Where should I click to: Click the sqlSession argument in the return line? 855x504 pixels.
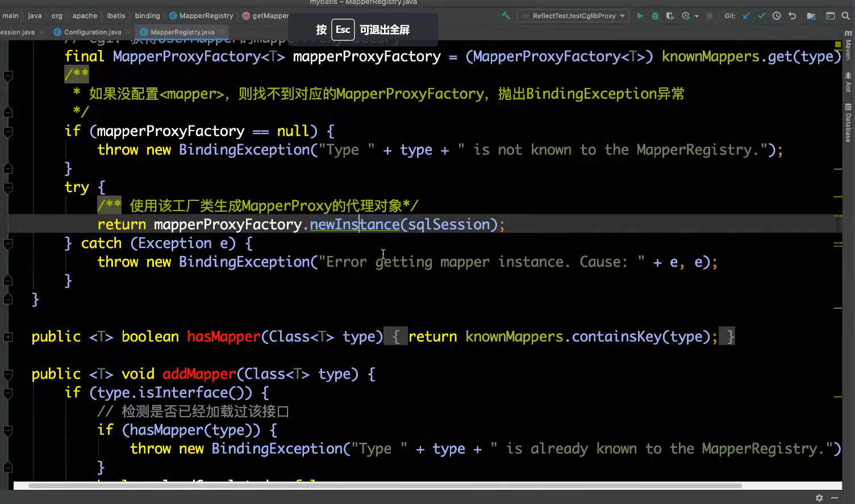[x=449, y=225]
